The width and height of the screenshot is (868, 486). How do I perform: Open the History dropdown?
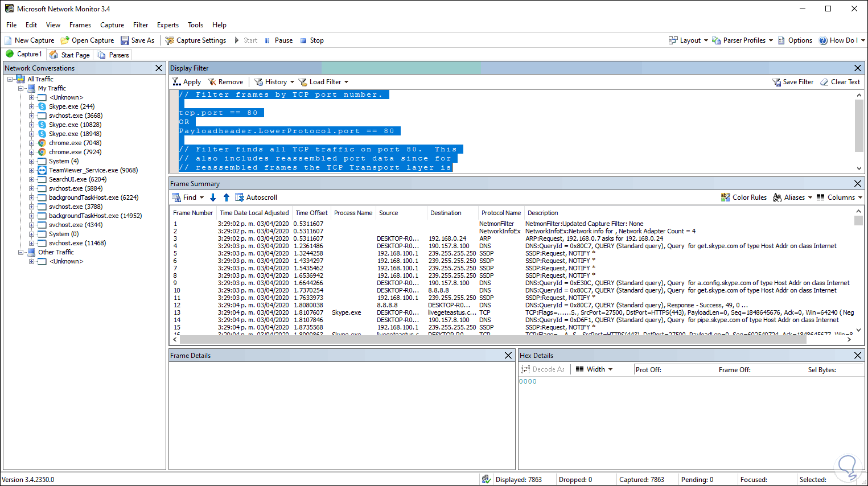[x=275, y=82]
